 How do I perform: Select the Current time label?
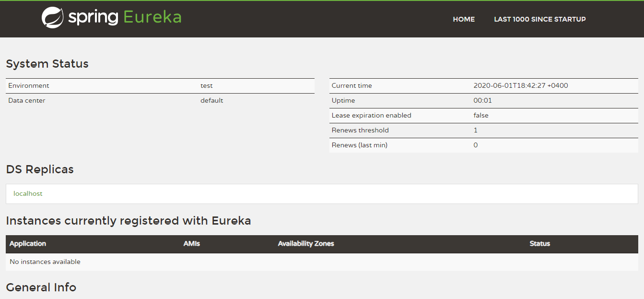tap(351, 85)
